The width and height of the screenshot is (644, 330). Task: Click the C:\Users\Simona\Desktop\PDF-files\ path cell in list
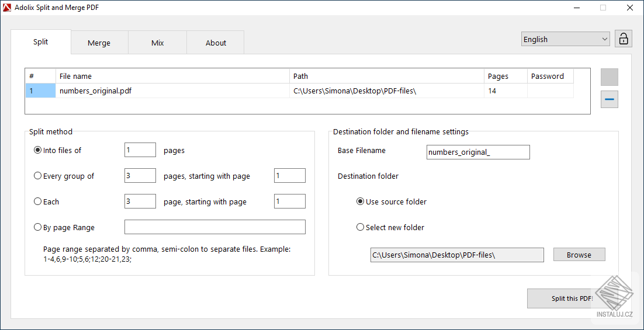click(x=387, y=91)
